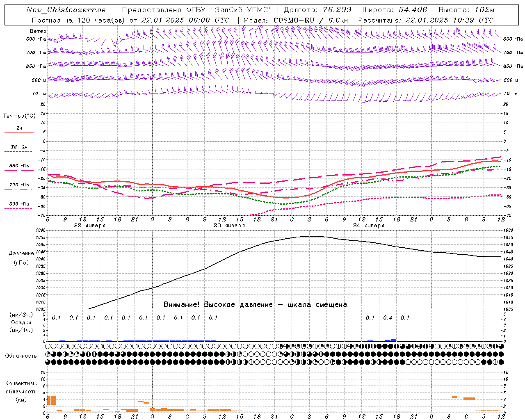The height and width of the screenshot is (420, 525).
Task: Click the Облачность cloud cover label
Action: pyautogui.click(x=21, y=356)
